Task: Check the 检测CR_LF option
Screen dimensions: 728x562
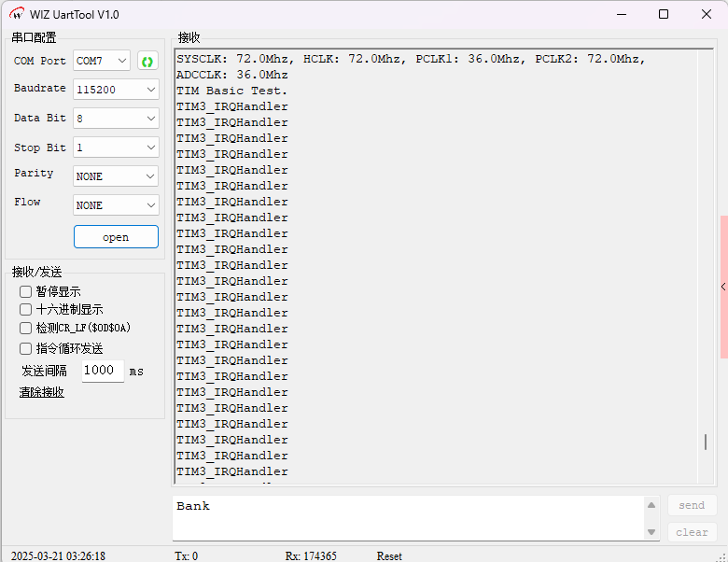Action: pos(26,328)
